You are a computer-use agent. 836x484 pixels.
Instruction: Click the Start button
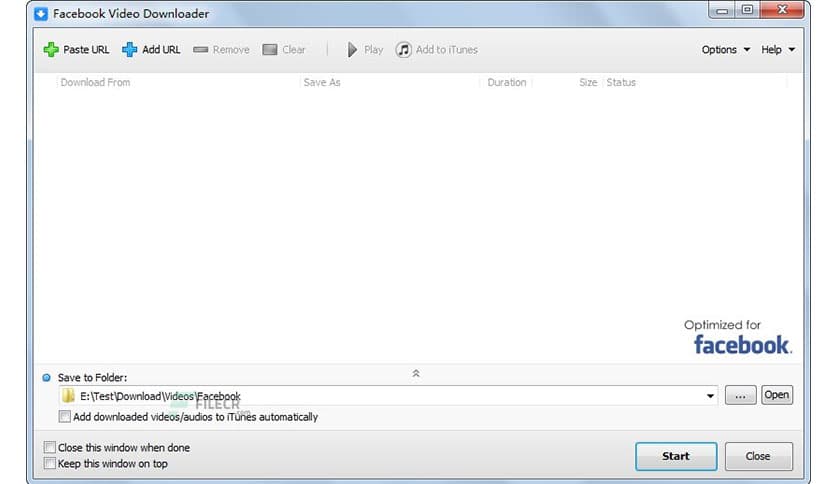click(x=676, y=456)
